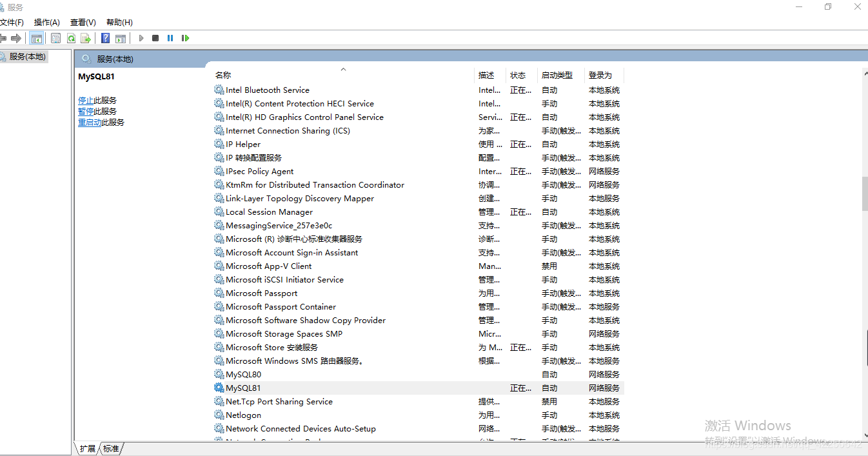This screenshot has height=456, width=868.
Task: Stop the service using the black square icon
Action: point(155,38)
